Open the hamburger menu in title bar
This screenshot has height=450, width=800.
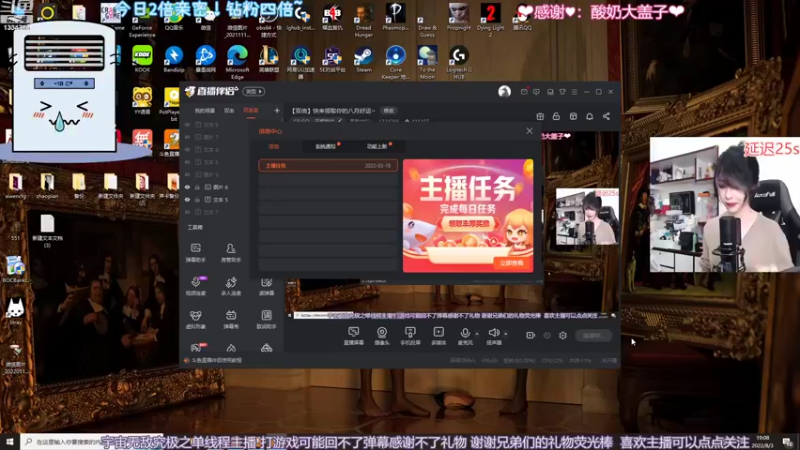[574, 92]
